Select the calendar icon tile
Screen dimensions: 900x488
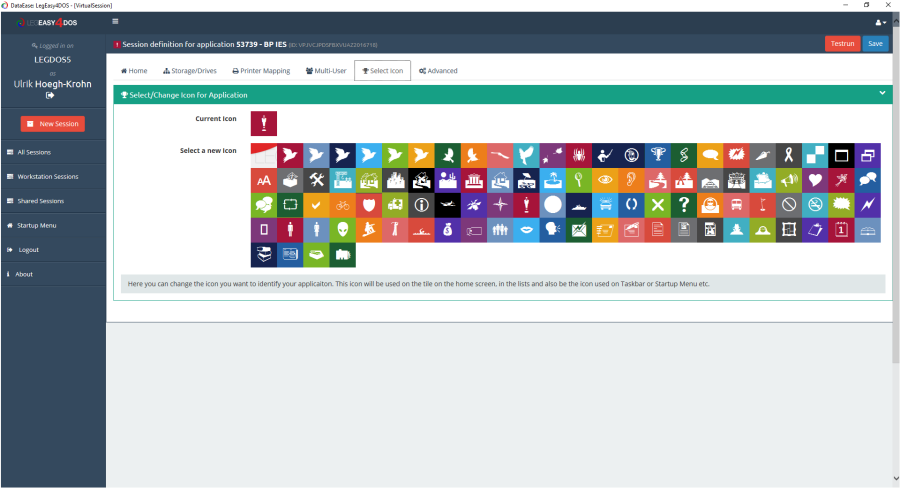click(841, 230)
